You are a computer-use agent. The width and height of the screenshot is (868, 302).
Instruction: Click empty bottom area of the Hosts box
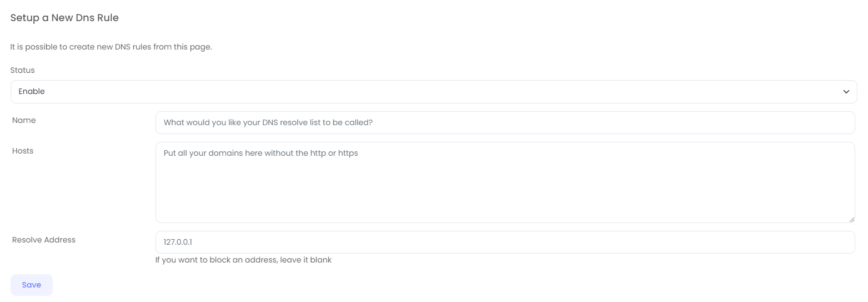coord(504,209)
